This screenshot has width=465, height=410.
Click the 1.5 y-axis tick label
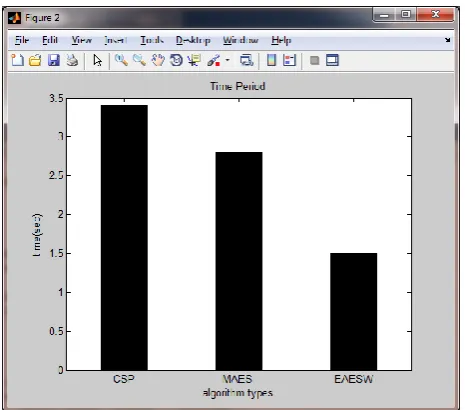56,253
